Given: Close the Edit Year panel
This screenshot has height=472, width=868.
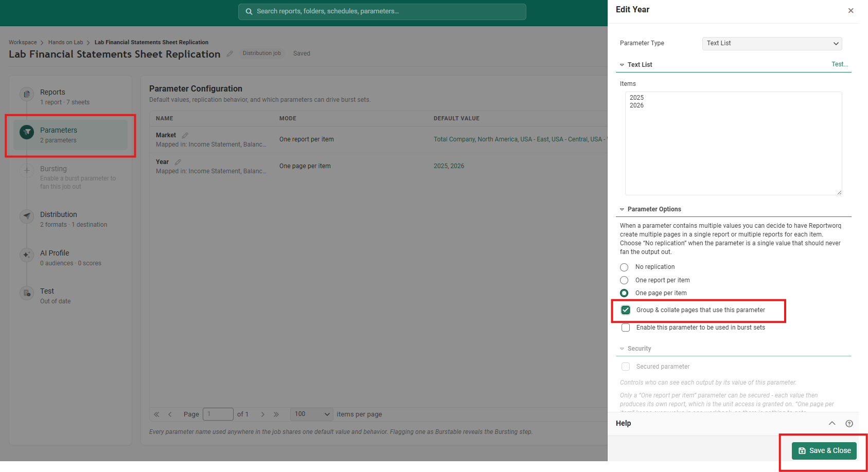Looking at the screenshot, I should [x=851, y=10].
